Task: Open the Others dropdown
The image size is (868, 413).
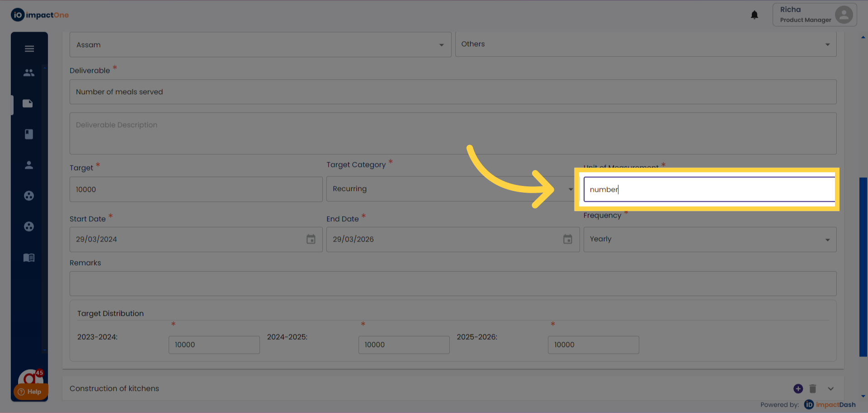Action: pos(646,44)
